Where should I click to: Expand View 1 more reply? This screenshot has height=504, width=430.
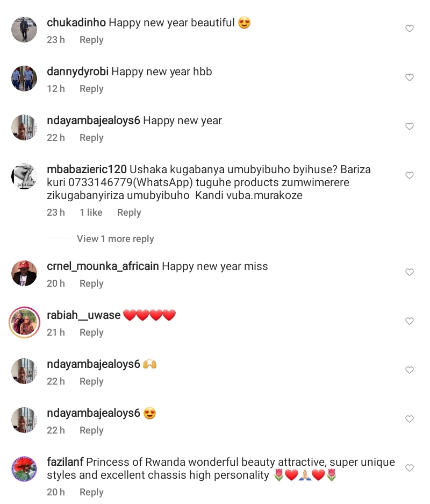click(x=115, y=239)
